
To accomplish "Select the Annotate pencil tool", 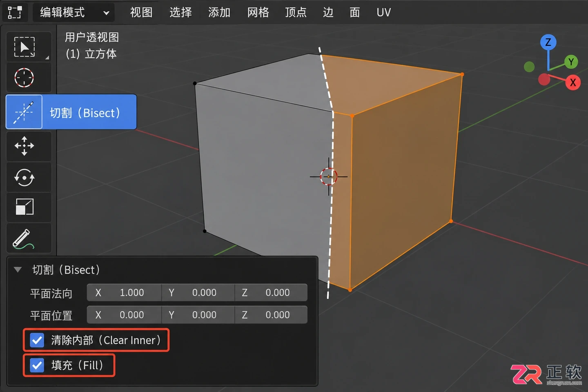I will 29,238.
